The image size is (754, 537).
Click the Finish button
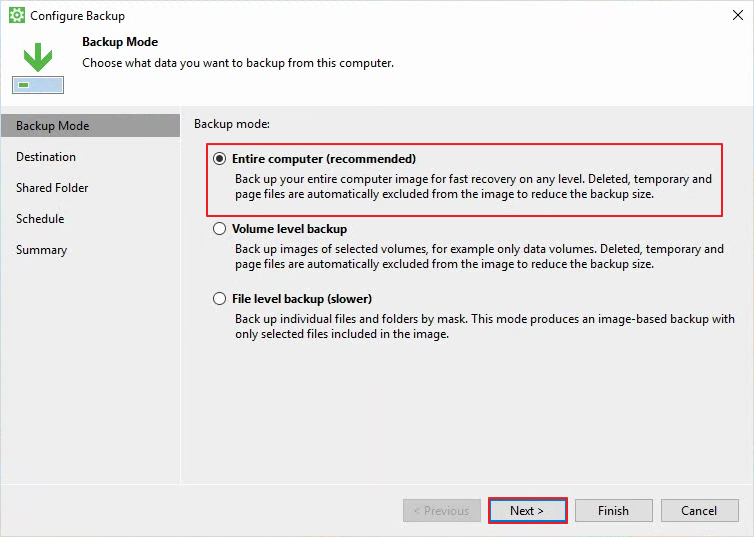point(614,511)
